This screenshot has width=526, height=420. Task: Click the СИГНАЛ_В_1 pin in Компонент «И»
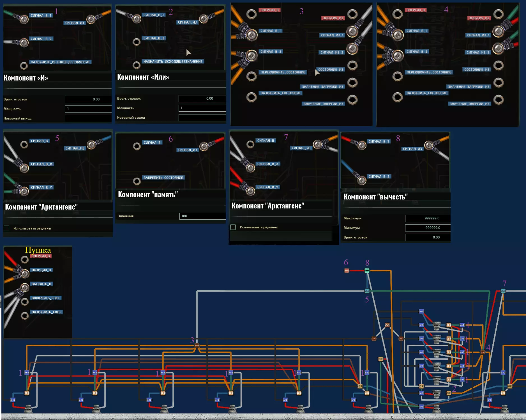coord(24,19)
